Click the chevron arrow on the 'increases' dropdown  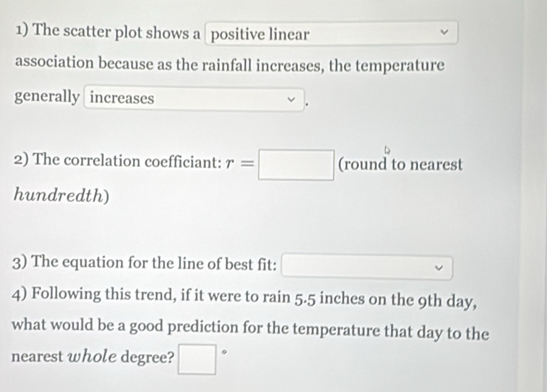tap(291, 100)
